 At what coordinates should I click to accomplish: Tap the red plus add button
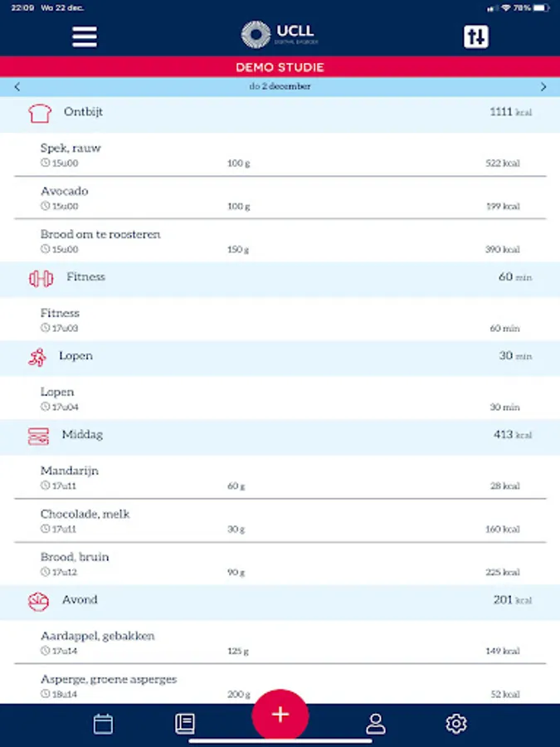click(280, 714)
